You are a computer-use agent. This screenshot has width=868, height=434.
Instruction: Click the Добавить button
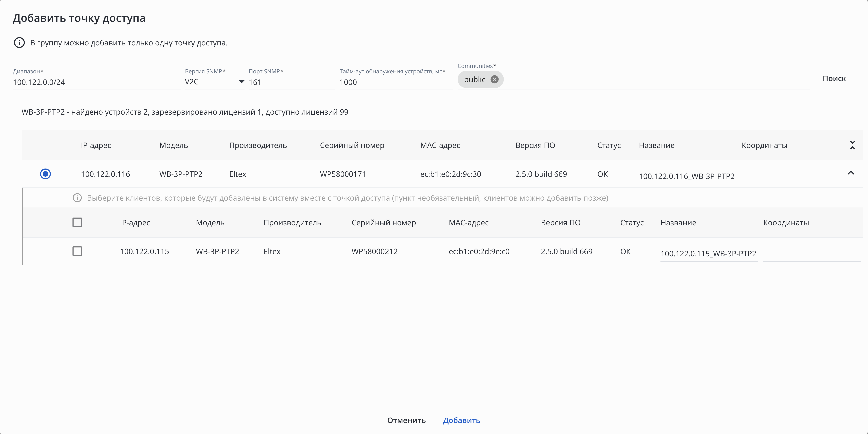coord(461,420)
